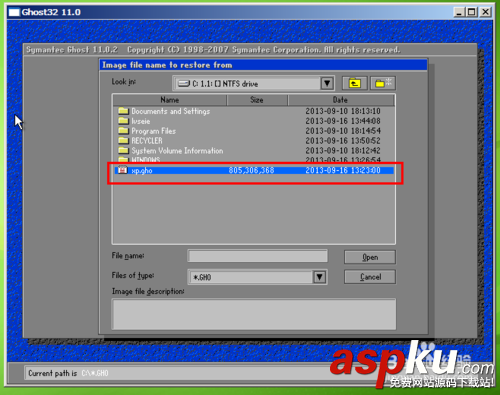Click date 2013-09-10 18:13:10
Viewport: 500px width, 395px height.
click(x=343, y=111)
